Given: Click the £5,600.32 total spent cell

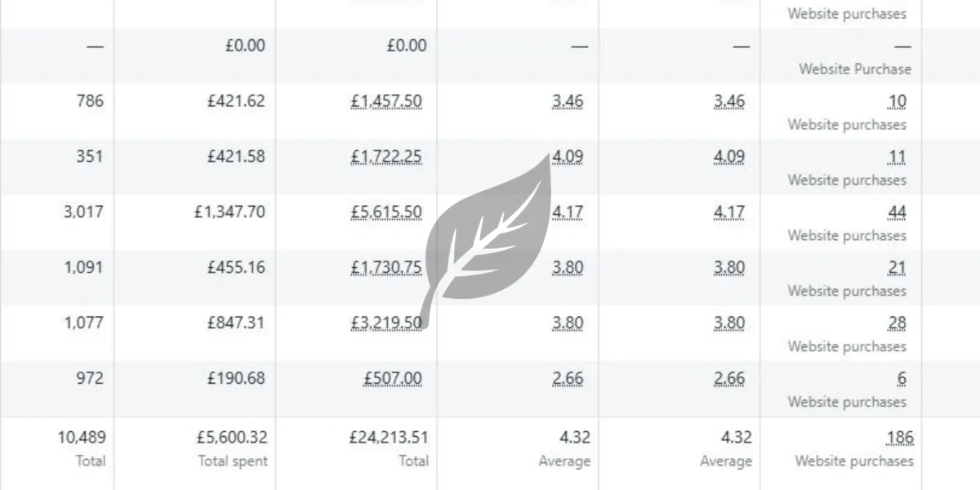Looking at the screenshot, I should pyautogui.click(x=230, y=438).
